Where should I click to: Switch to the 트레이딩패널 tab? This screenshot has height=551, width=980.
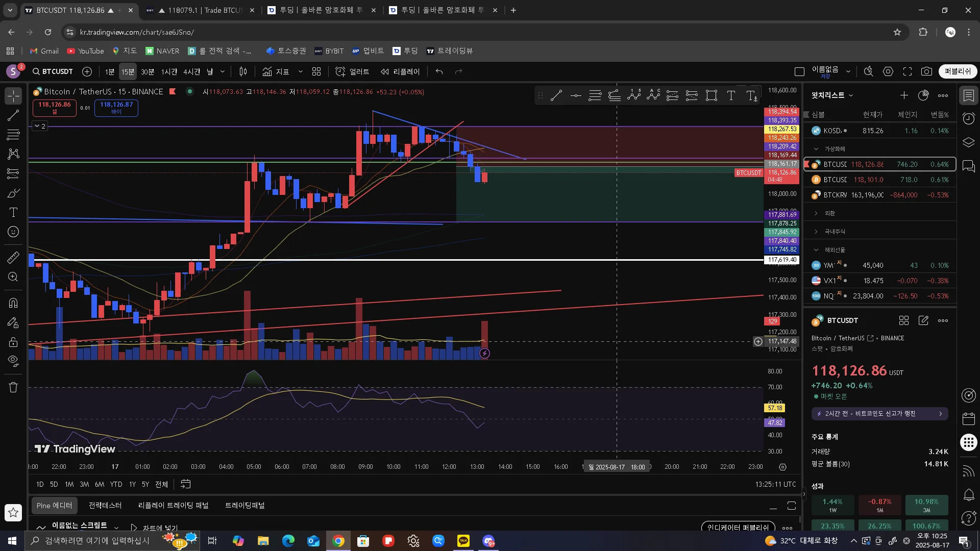pyautogui.click(x=244, y=505)
